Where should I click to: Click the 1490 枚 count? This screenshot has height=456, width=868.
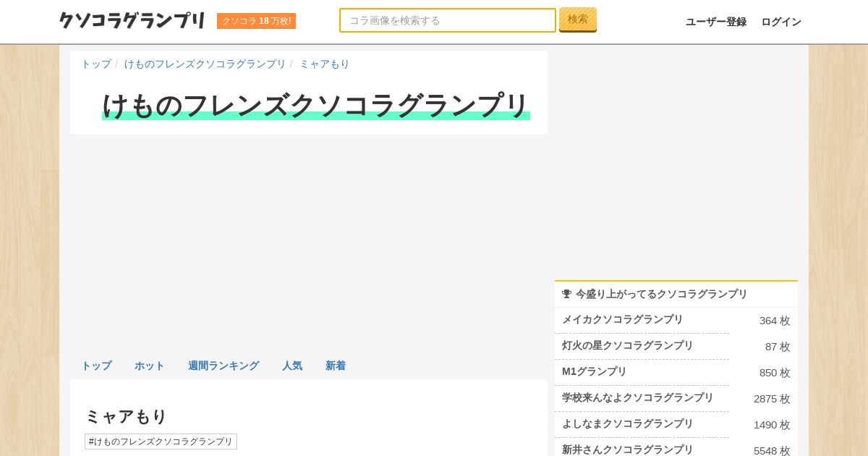pyautogui.click(x=772, y=425)
